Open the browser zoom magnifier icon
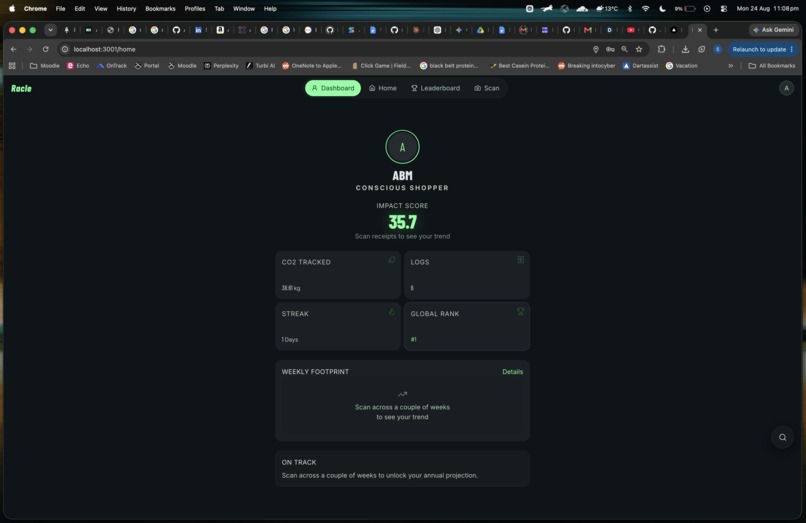This screenshot has height=523, width=806. [624, 49]
